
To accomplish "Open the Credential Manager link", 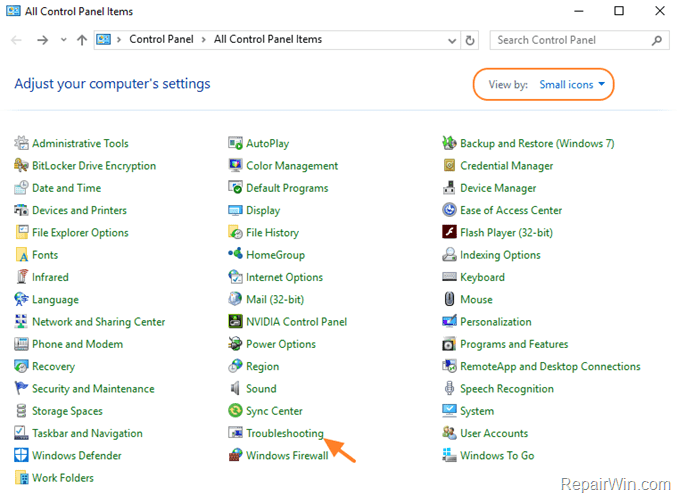I will pyautogui.click(x=506, y=166).
